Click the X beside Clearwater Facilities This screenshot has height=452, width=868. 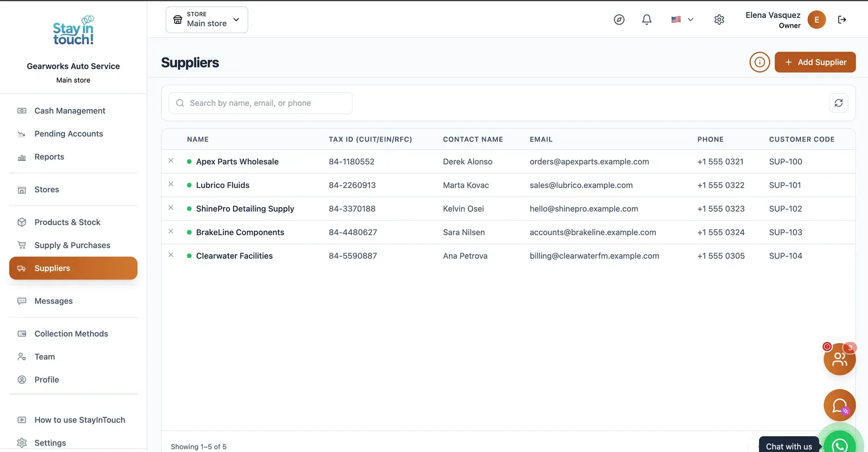(171, 255)
